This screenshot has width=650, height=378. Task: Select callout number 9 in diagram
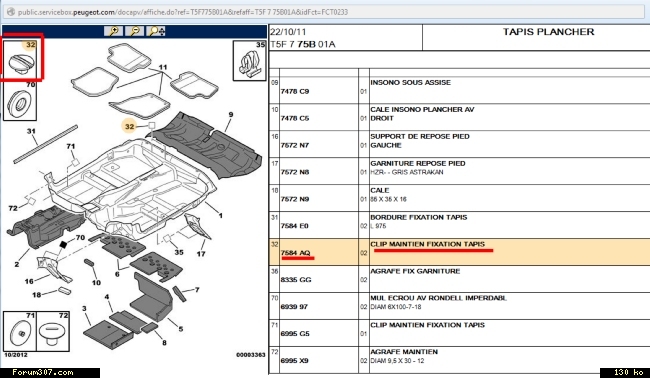(x=231, y=115)
